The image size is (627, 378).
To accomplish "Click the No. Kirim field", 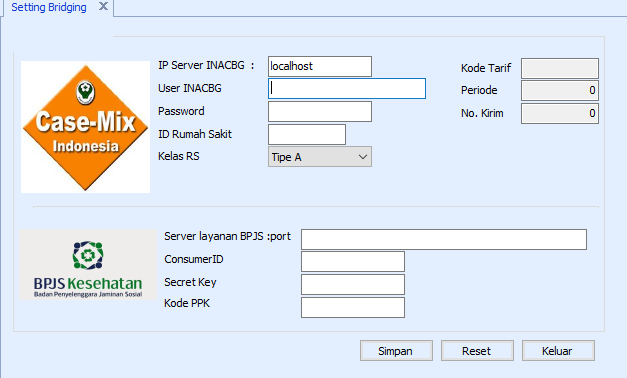I will (x=559, y=114).
